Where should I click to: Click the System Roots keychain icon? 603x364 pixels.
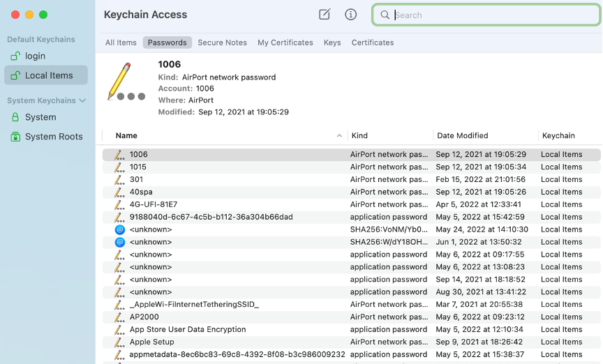click(x=15, y=137)
